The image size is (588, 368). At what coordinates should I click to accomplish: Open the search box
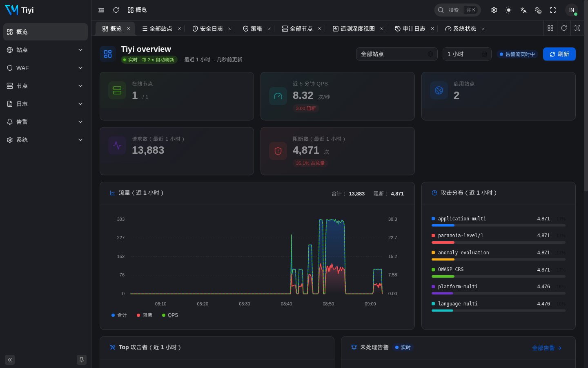457,10
